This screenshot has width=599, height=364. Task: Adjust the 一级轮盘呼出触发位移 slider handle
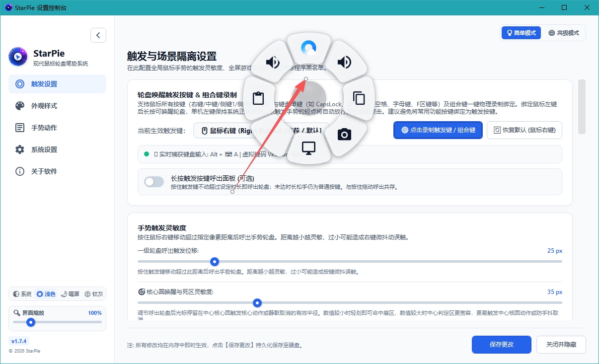(215, 261)
